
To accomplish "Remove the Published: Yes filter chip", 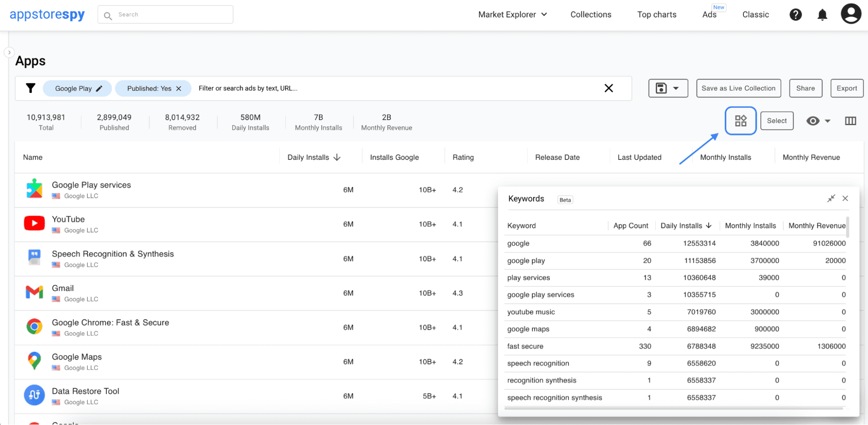I will click(178, 89).
